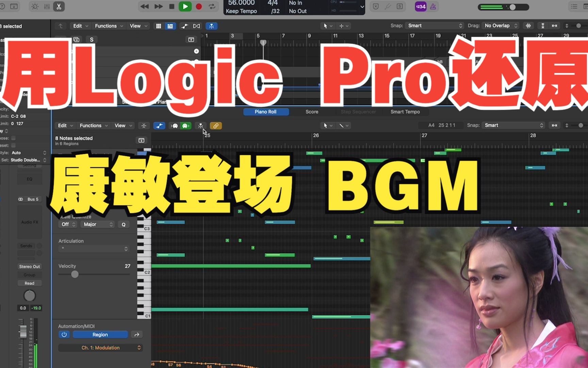The image size is (588, 368).
Task: Open the Articulation dropdown
Action: point(94,249)
